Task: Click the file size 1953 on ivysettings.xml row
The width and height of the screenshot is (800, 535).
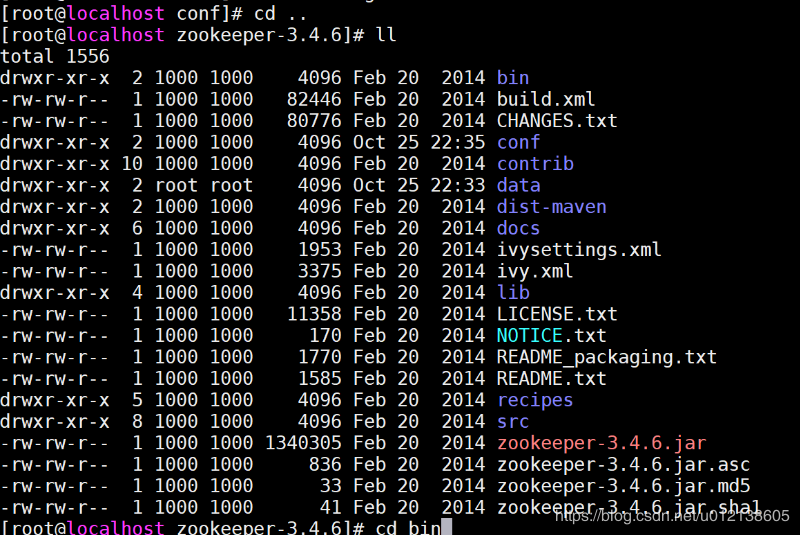Action: point(319,249)
